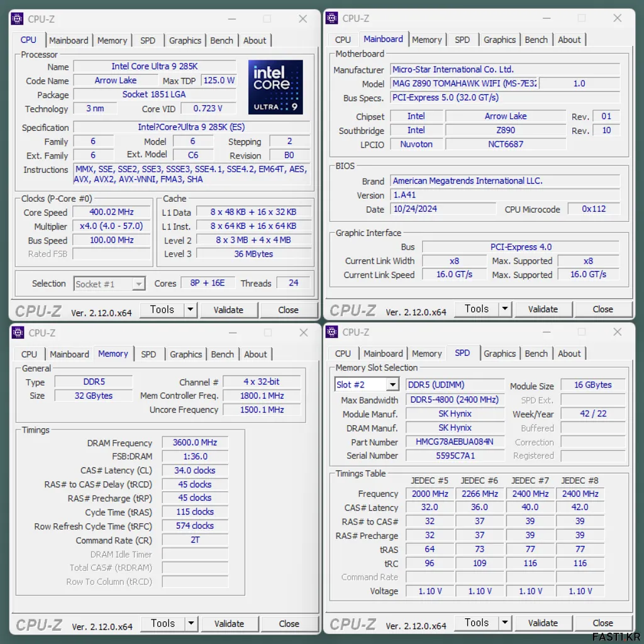This screenshot has width=644, height=644.
Task: Open SPD tab in CPU window
Action: [148, 40]
